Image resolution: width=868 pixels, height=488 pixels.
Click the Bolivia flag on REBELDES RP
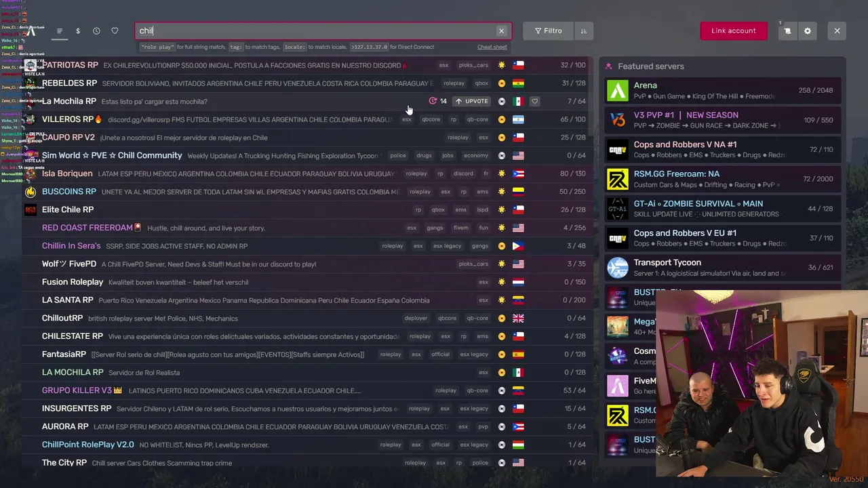pyautogui.click(x=518, y=83)
